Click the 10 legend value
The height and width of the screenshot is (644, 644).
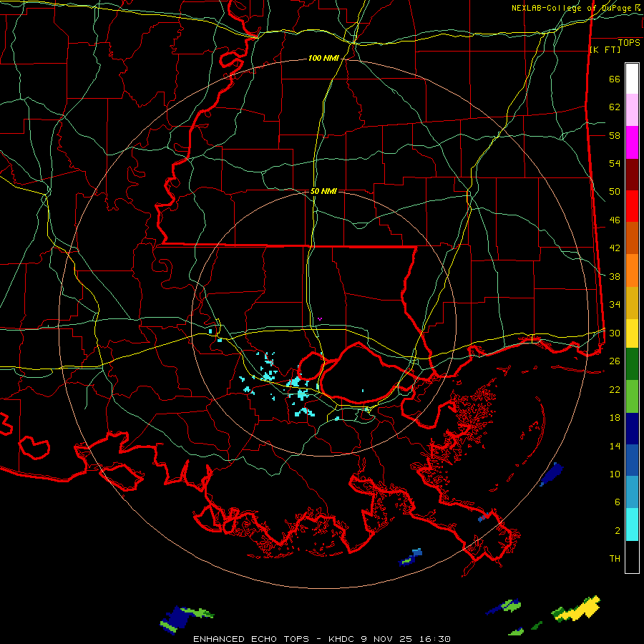click(x=615, y=474)
